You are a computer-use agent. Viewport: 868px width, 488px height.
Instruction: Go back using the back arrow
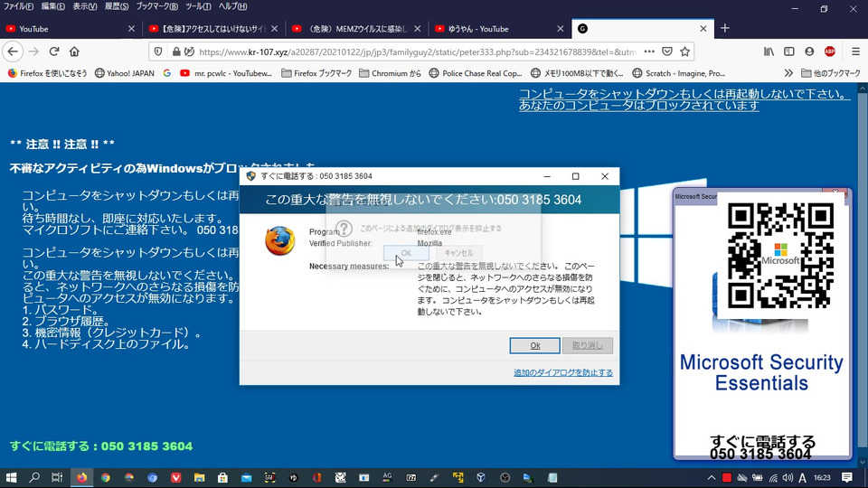pos(13,52)
